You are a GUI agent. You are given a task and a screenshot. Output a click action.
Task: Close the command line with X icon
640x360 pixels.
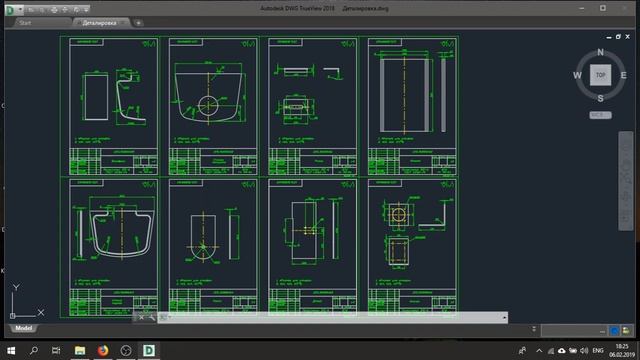141,317
